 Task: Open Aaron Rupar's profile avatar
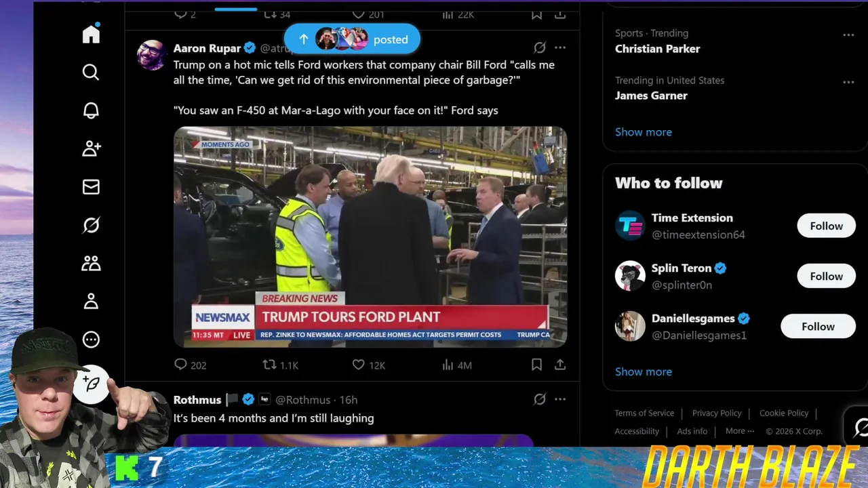pos(151,54)
